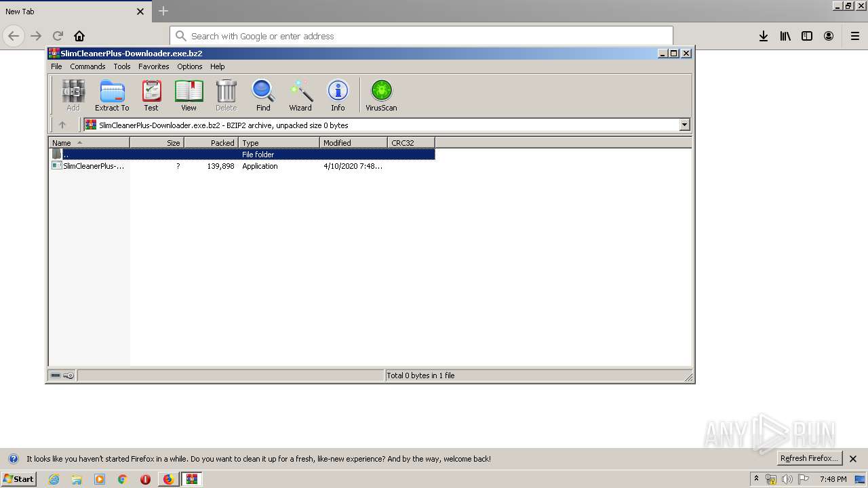The height and width of the screenshot is (488, 868).
Task: Go back in Firefox
Action: coord(14,36)
